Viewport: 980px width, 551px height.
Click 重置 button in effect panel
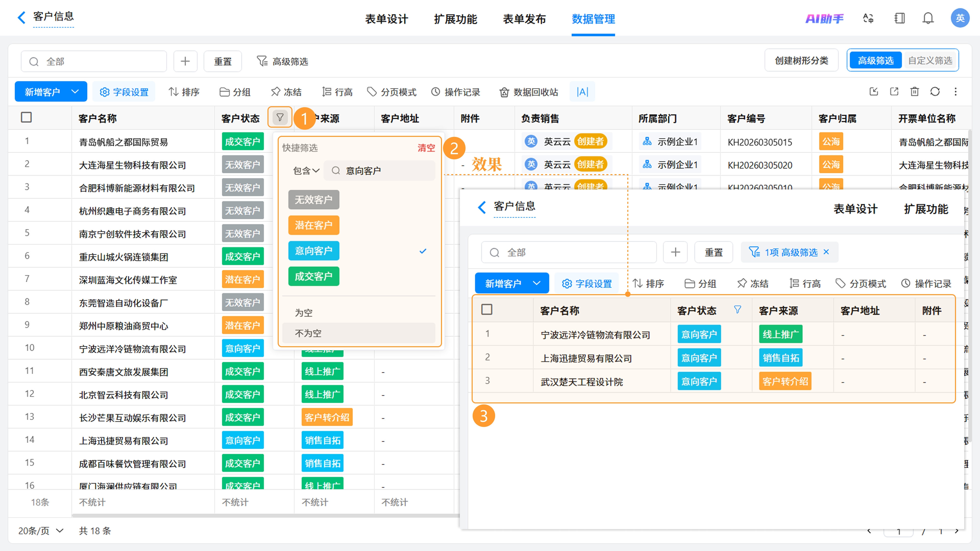click(x=713, y=252)
